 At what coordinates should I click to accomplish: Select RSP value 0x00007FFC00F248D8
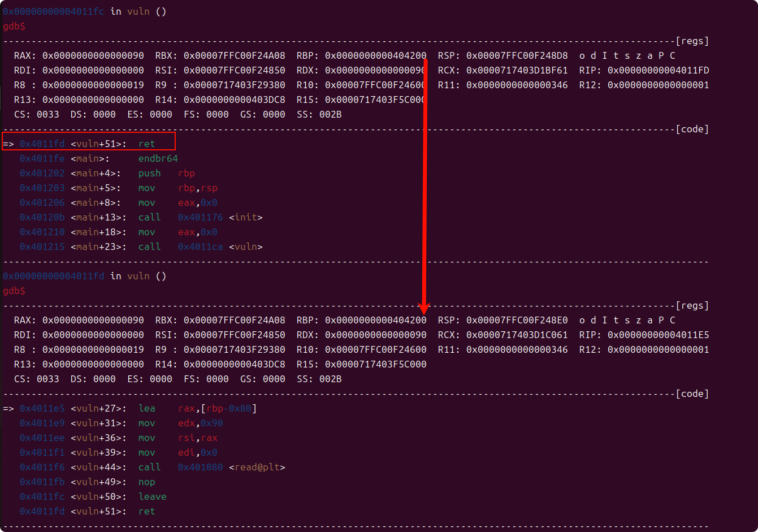point(517,55)
